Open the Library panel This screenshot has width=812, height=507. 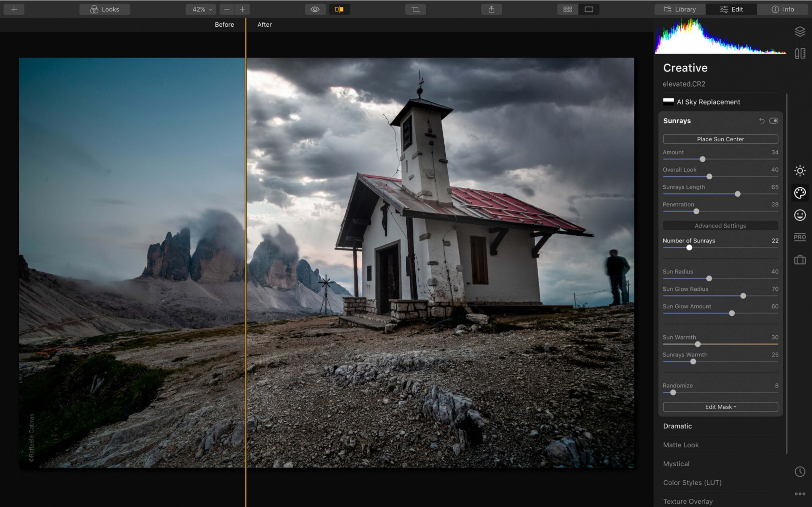point(679,9)
